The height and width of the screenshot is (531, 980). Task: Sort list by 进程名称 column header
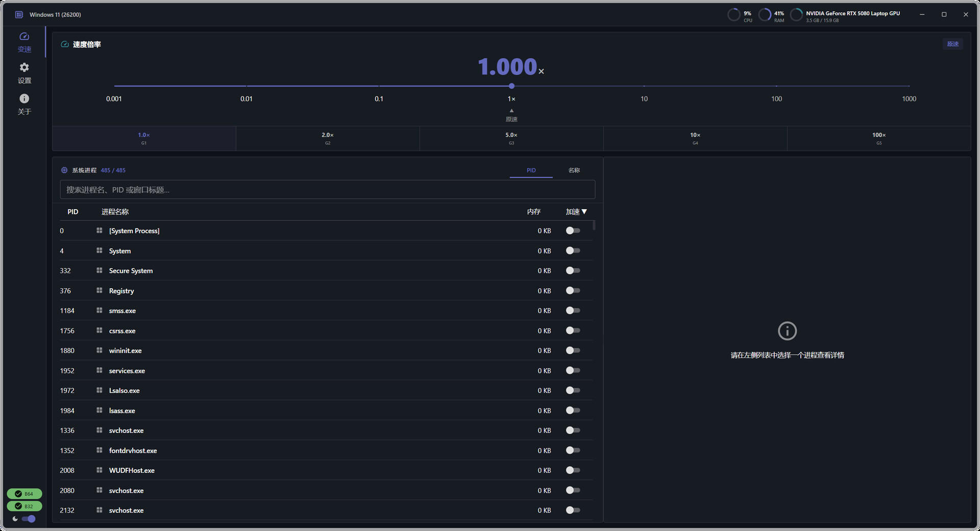115,212
